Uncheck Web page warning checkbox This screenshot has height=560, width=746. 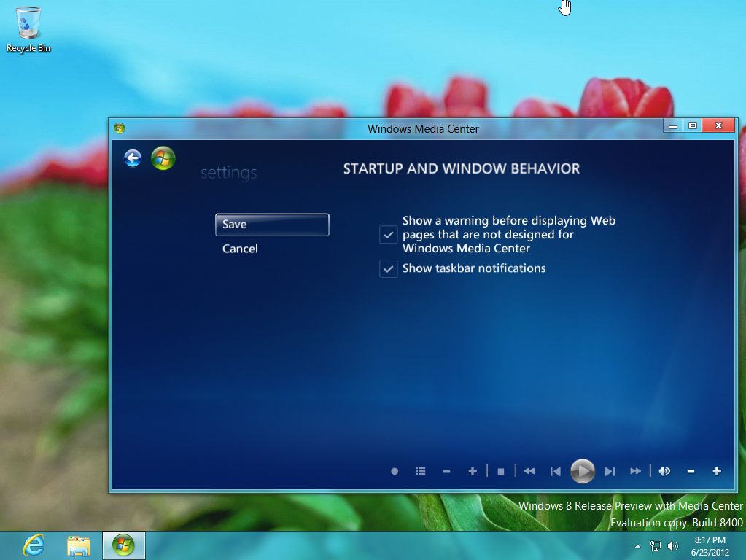388,235
